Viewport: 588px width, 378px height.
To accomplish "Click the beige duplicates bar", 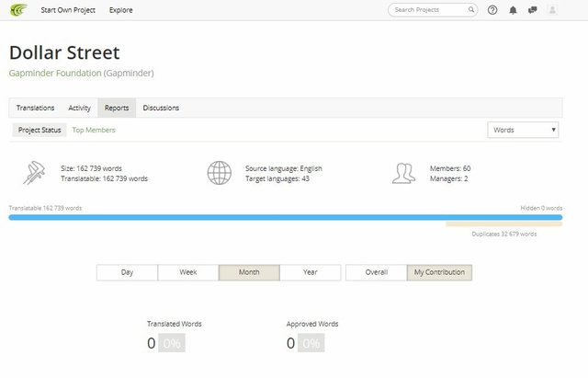I will pos(504,224).
